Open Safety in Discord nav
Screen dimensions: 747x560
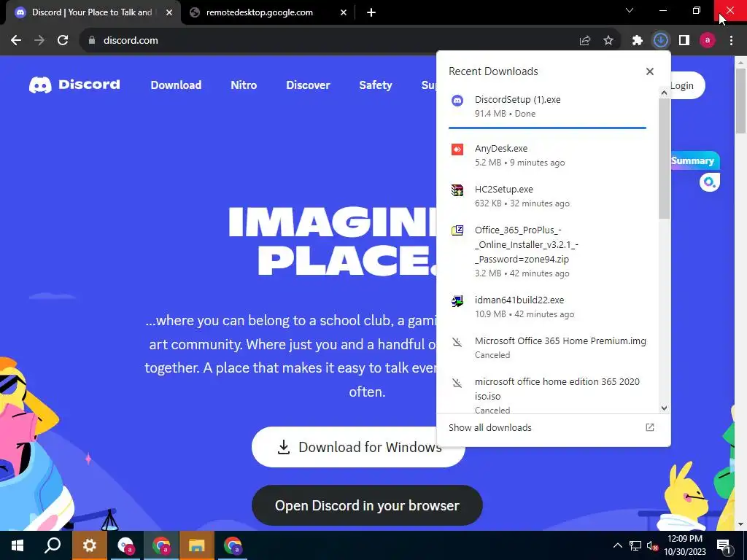pyautogui.click(x=376, y=85)
